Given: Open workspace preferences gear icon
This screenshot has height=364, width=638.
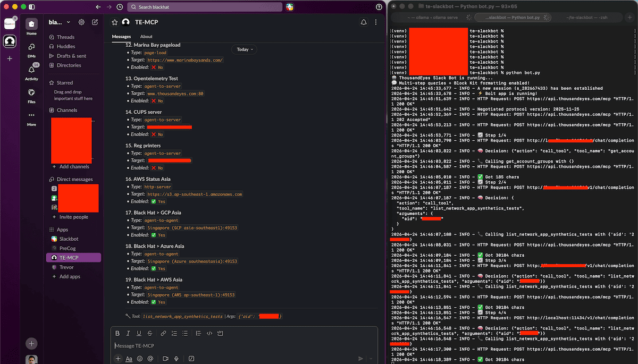Looking at the screenshot, I should (81, 22).
